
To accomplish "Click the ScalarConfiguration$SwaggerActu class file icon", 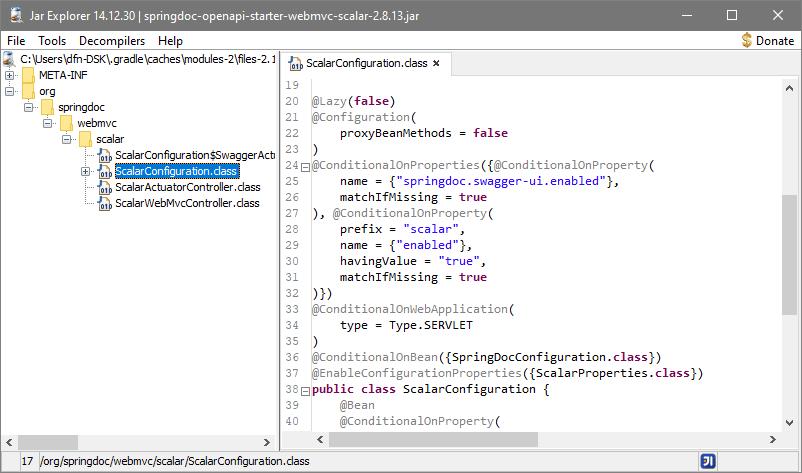I will [x=105, y=155].
